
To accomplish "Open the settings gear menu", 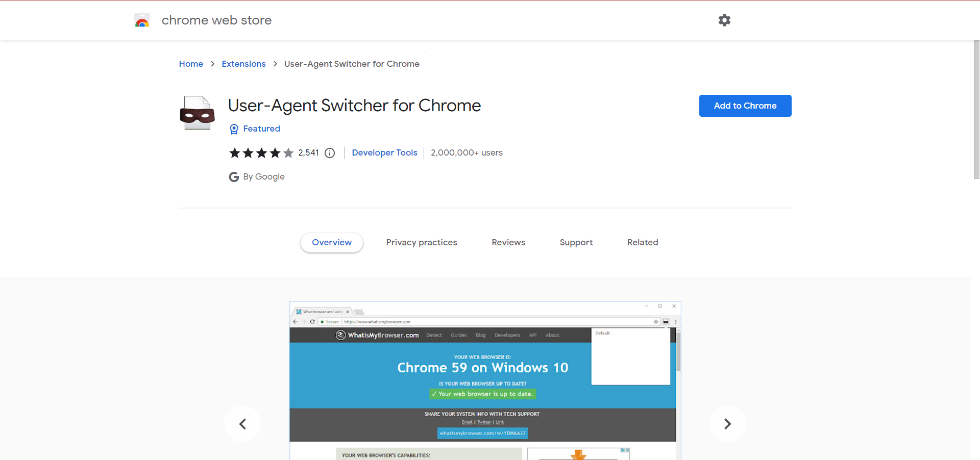I will 724,20.
